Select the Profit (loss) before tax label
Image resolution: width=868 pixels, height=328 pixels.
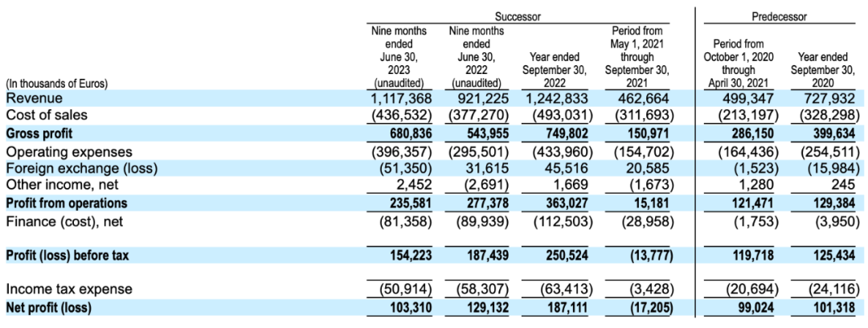[x=68, y=256]
